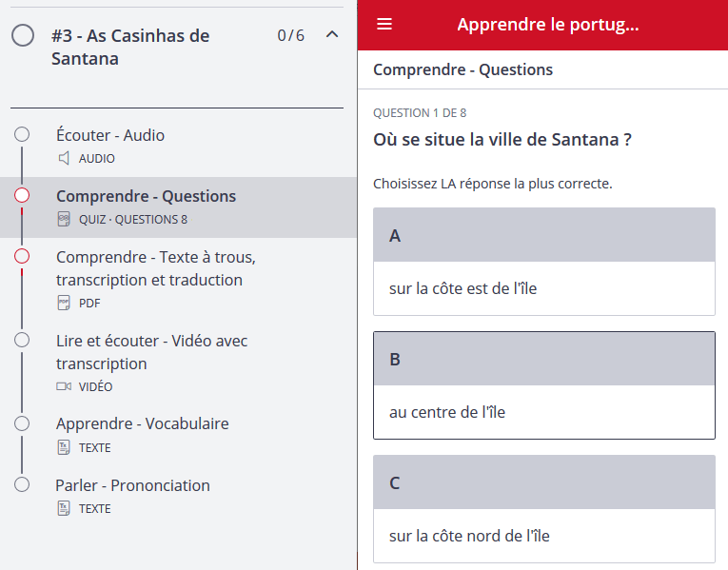This screenshot has width=728, height=570.
Task: Go to Apprendre - Vocabulaire lesson
Action: click(142, 424)
